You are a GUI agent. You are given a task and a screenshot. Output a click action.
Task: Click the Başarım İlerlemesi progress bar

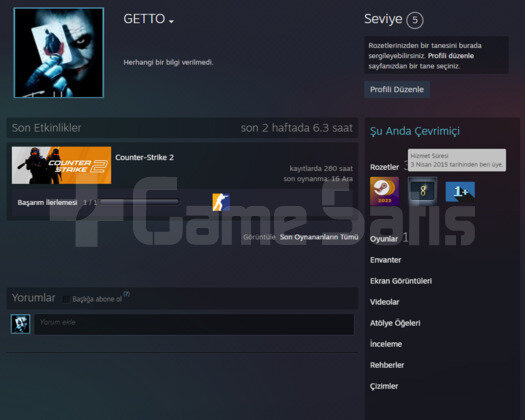pos(139,202)
